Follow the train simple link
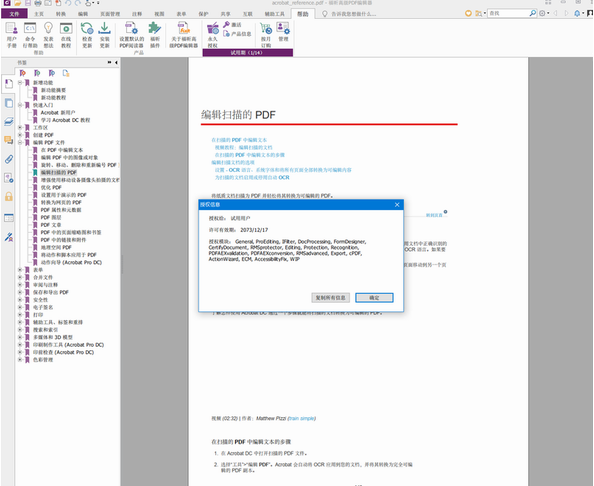 [x=302, y=418]
